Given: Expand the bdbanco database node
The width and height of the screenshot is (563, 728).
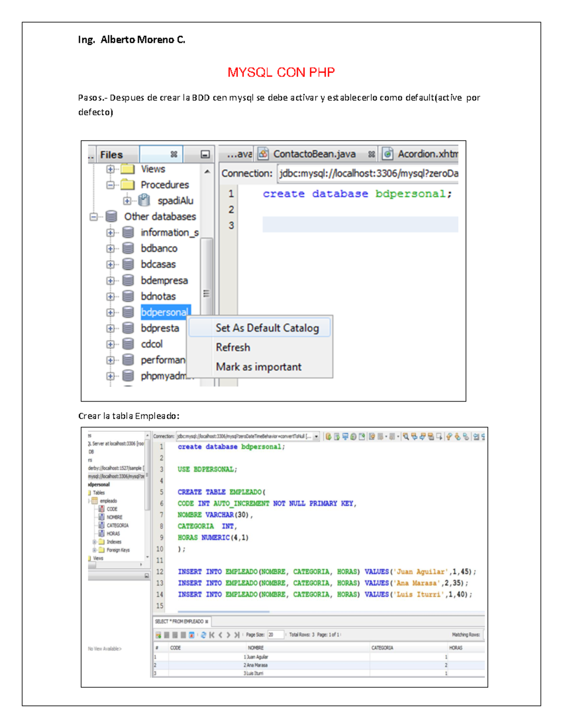Looking at the screenshot, I should [111, 248].
